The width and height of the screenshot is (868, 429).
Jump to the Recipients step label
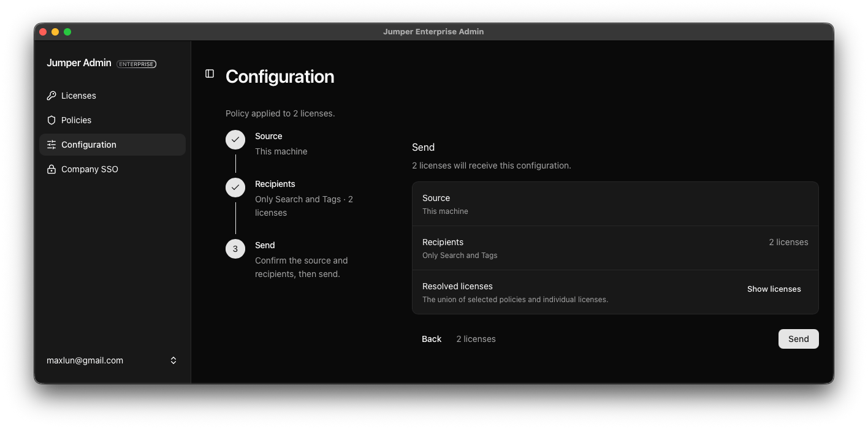point(275,184)
